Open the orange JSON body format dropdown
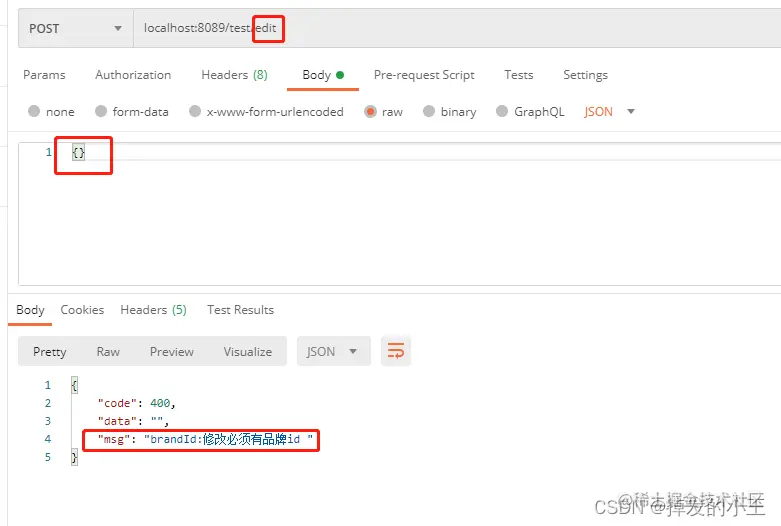This screenshot has width=781, height=526. point(610,112)
